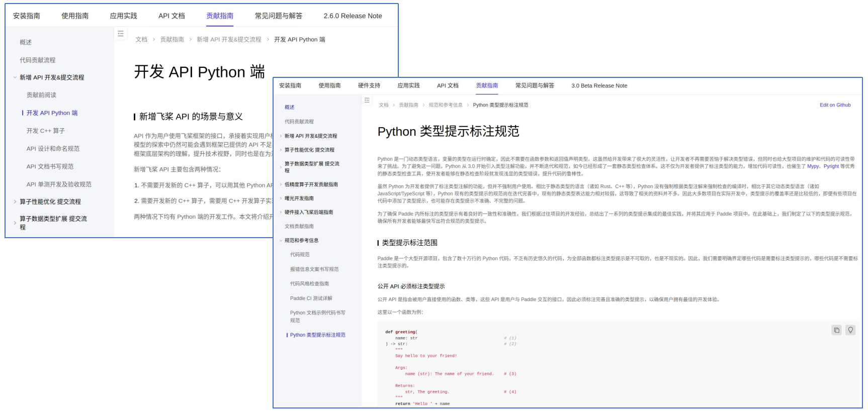Screen dimensions: 868x412
Task: Click 规范和参考信息 in the breadcrumb
Action: (x=445, y=105)
